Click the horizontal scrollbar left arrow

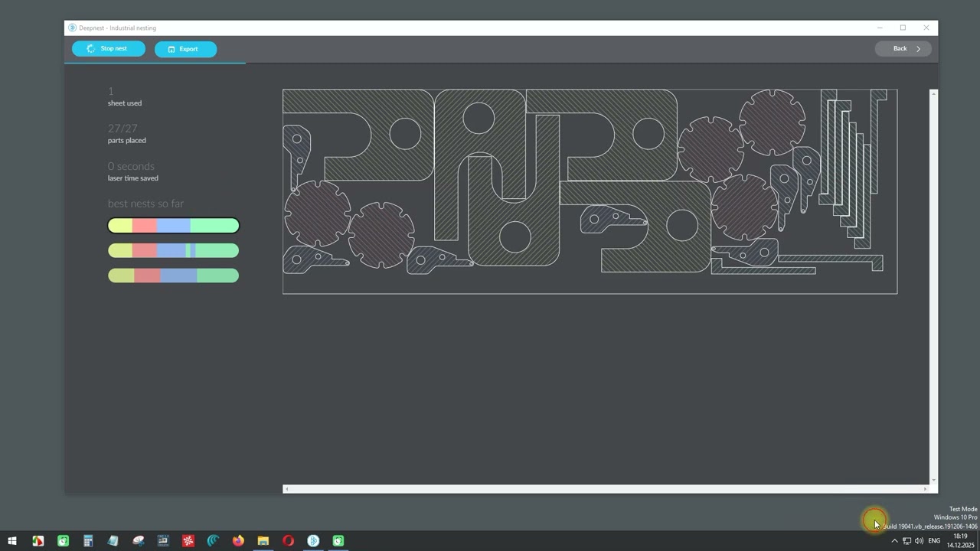pos(286,489)
